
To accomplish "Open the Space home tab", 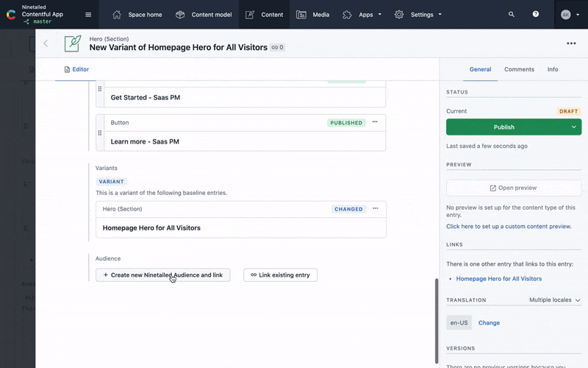I will 137,15.
